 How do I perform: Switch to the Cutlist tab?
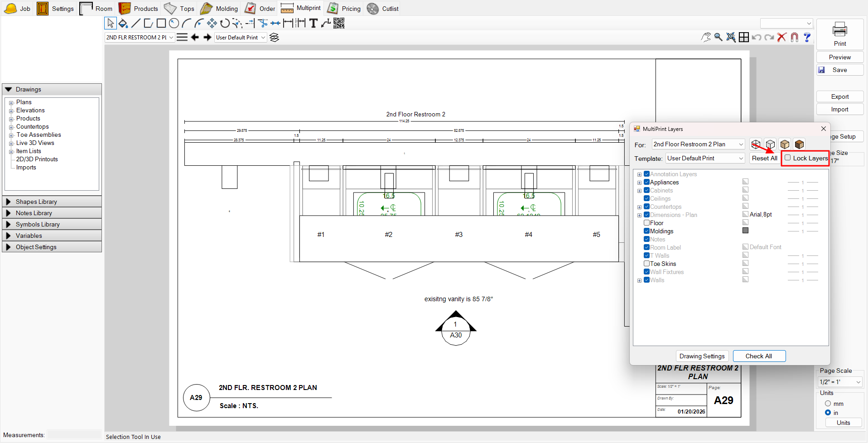383,9
